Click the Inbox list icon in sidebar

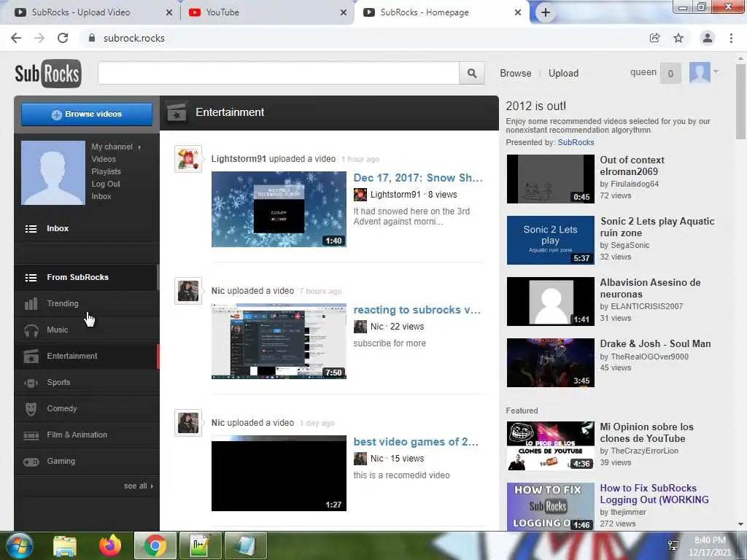(x=31, y=228)
